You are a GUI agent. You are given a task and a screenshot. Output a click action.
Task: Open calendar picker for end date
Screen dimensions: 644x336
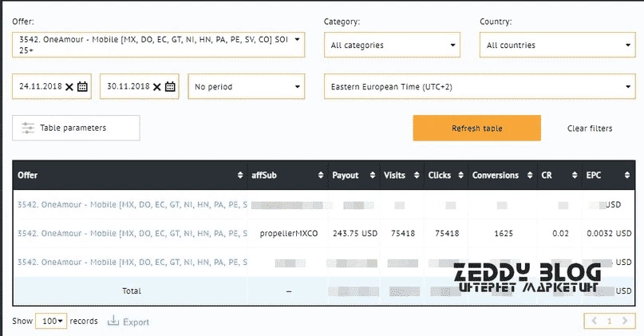[170, 86]
